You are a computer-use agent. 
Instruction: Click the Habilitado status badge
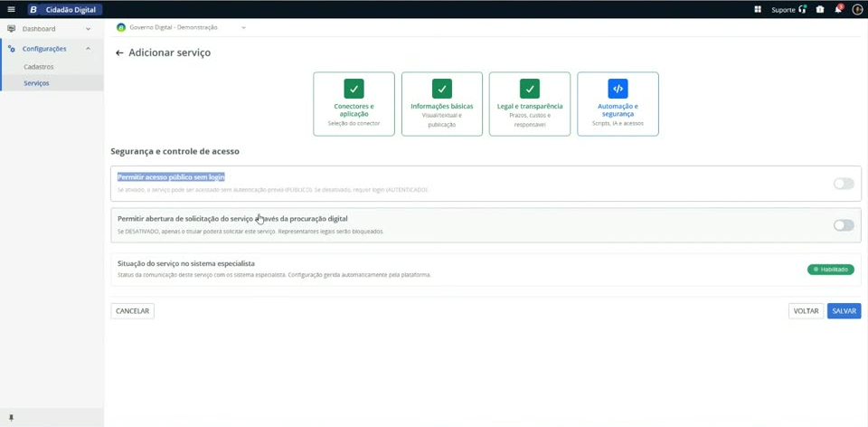point(830,270)
